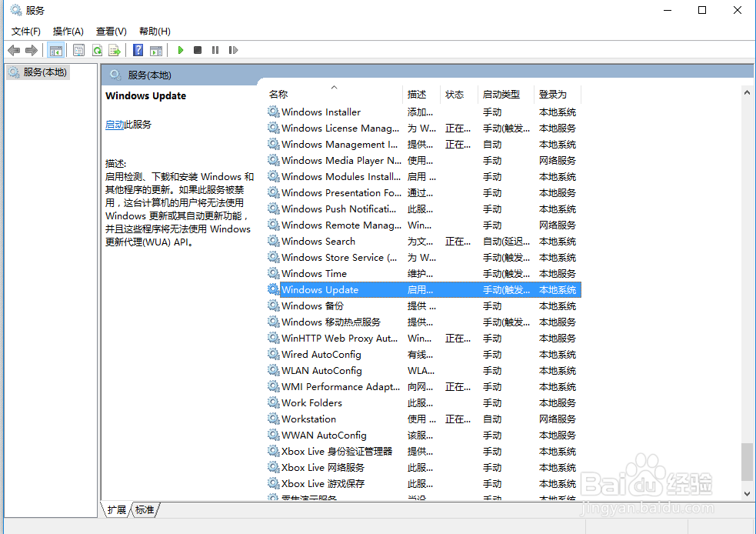Click the vertical scrollbar thumb

[747, 462]
